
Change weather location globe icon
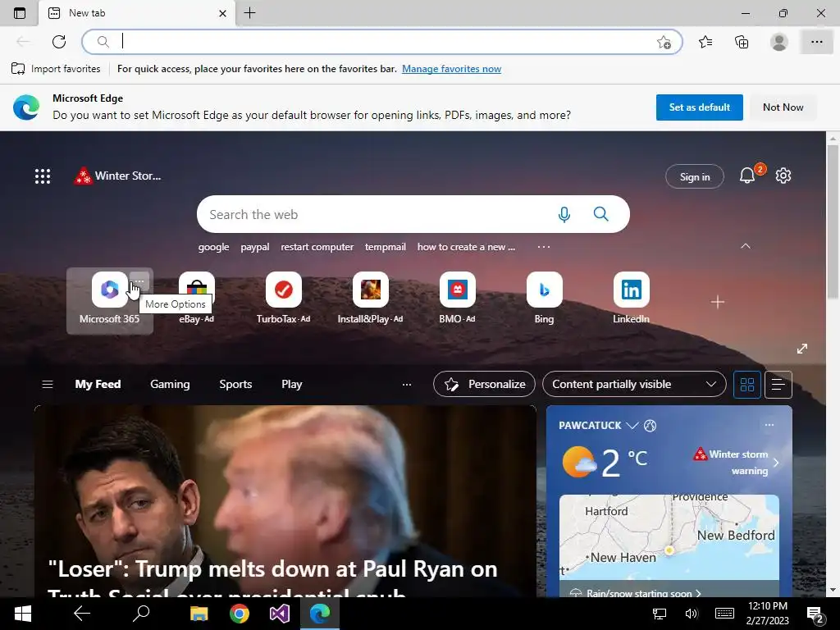click(650, 426)
